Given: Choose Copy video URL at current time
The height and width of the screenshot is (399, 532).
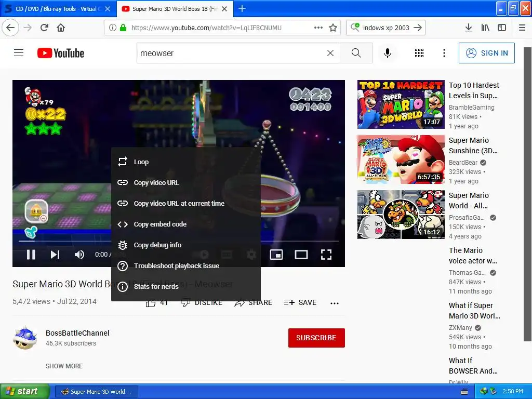Looking at the screenshot, I should [x=186, y=203].
